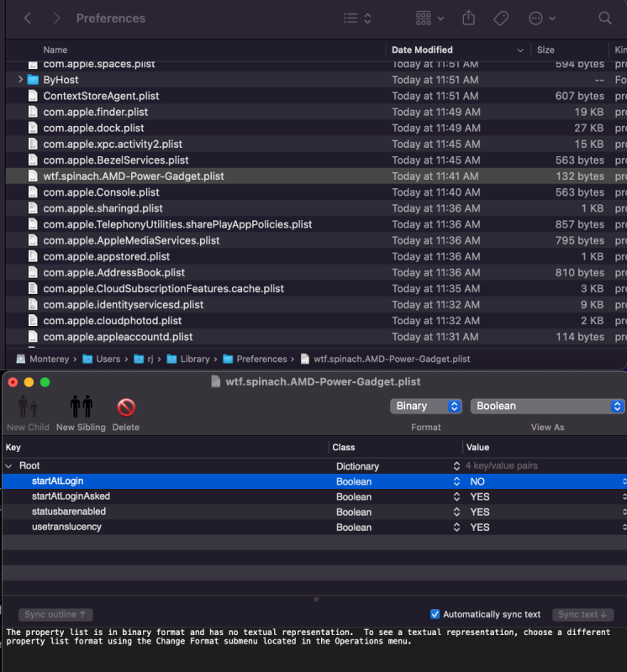Select com.apple.CloudSubscriptionFeatures.cache.plist file
Image resolution: width=627 pixels, height=672 pixels.
[x=163, y=289]
